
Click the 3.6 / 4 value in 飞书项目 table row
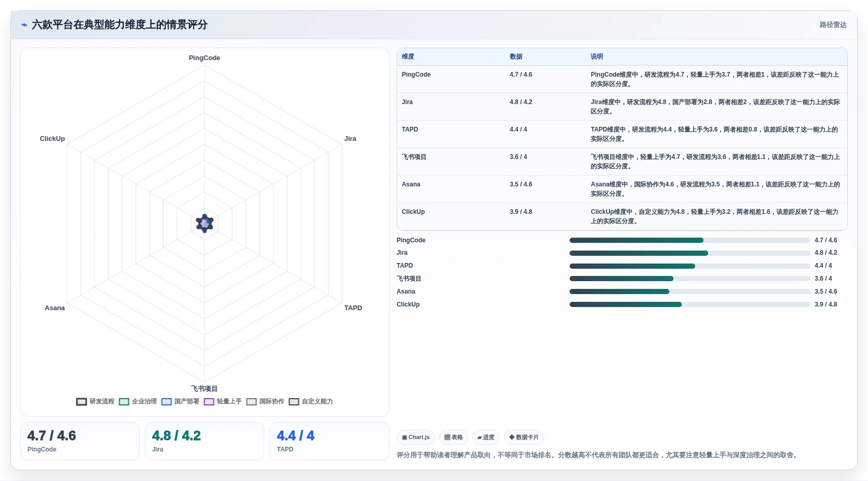coord(518,157)
